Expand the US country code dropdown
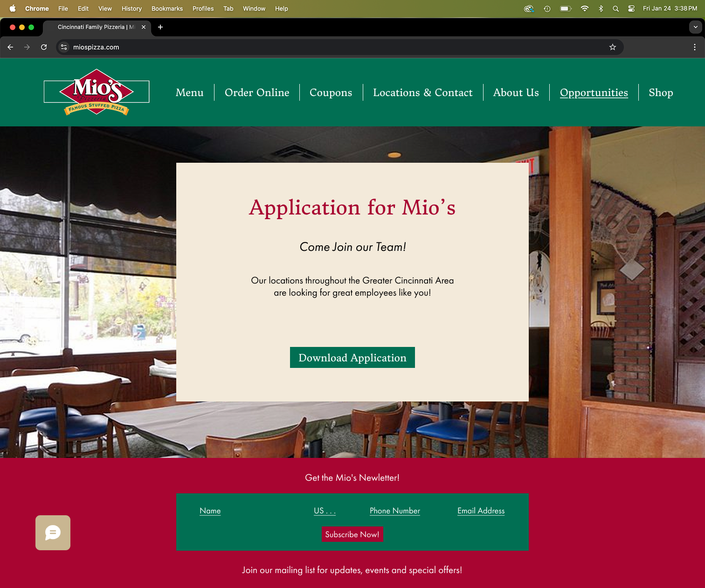This screenshot has width=705, height=588. (x=325, y=511)
